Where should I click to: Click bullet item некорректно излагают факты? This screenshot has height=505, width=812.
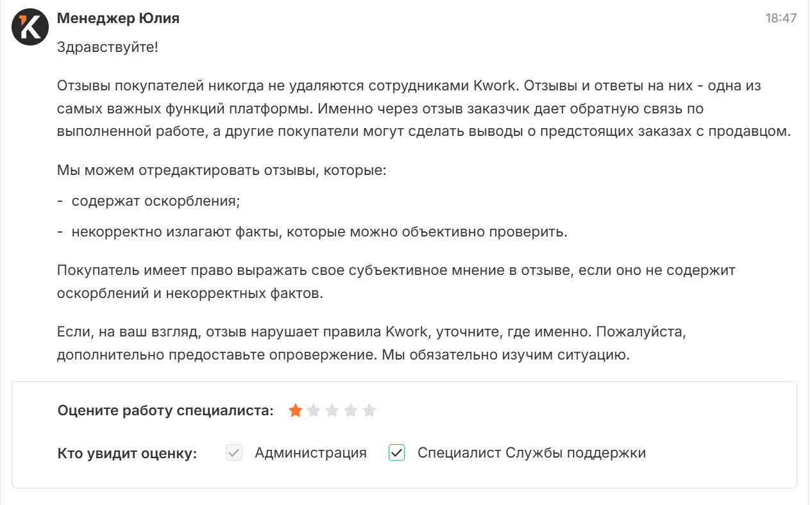319,232
